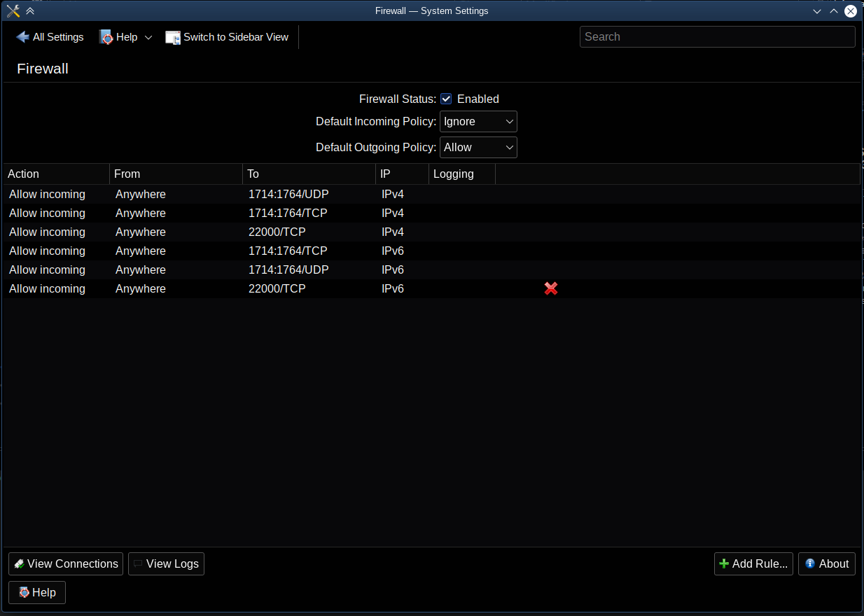Open the Help menu in toolbar

(x=126, y=37)
